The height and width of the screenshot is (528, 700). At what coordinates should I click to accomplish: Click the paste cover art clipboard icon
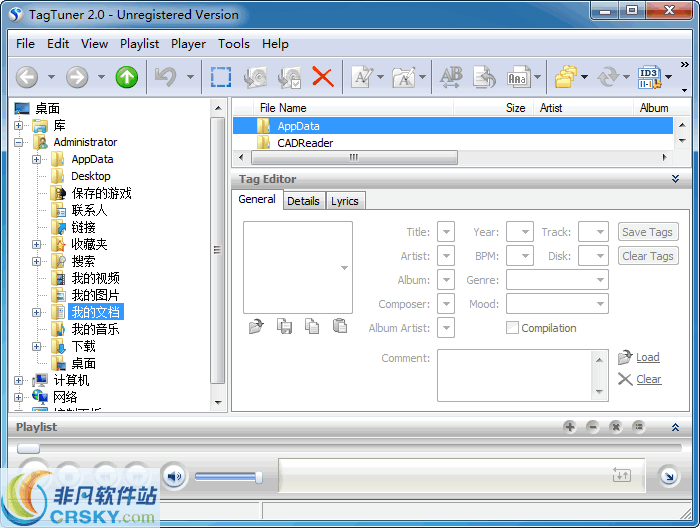(340, 326)
